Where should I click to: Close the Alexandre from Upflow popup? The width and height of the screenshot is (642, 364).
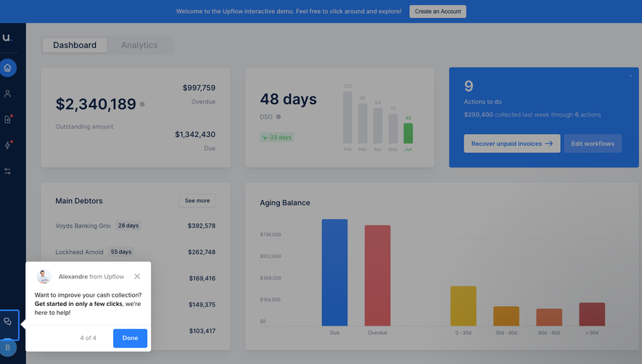click(137, 276)
